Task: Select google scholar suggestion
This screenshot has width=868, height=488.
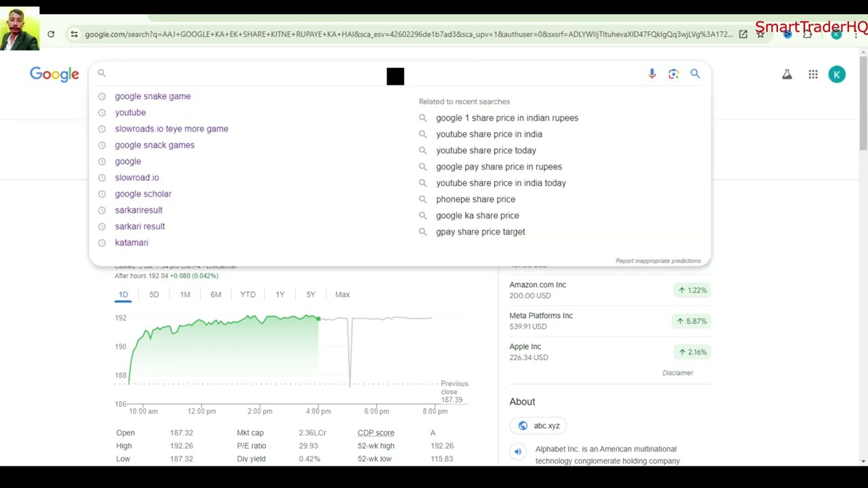Action: (143, 194)
